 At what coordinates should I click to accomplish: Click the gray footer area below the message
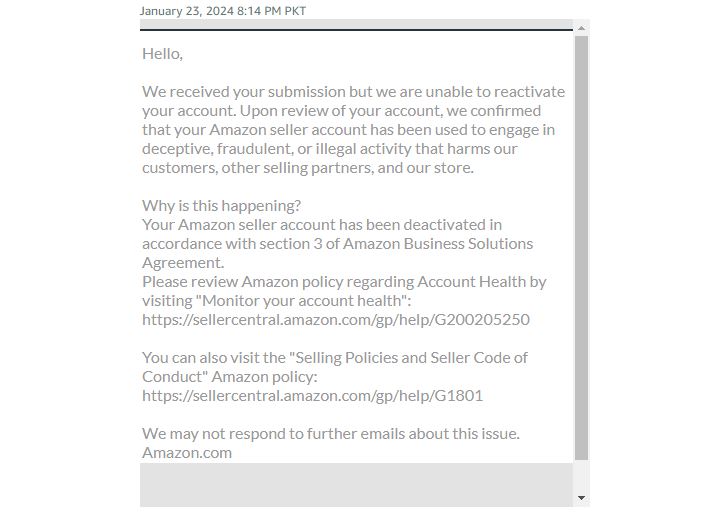[356, 485]
